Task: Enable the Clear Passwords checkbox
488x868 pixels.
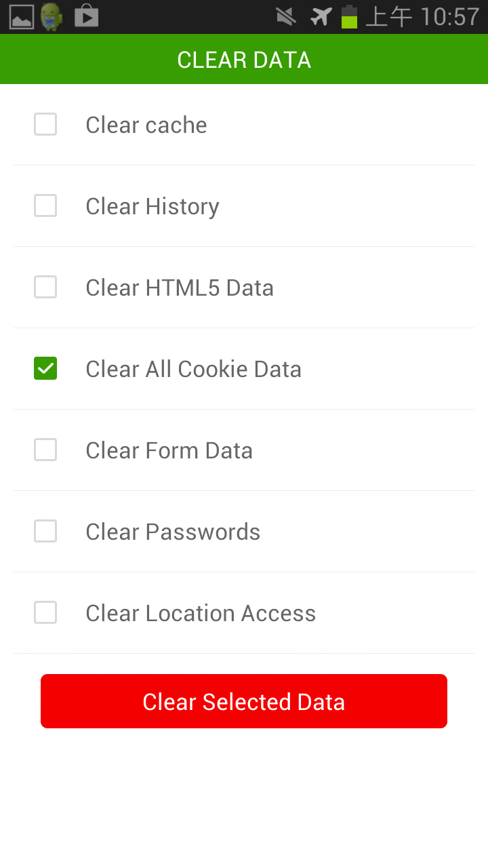Action: pyautogui.click(x=45, y=532)
